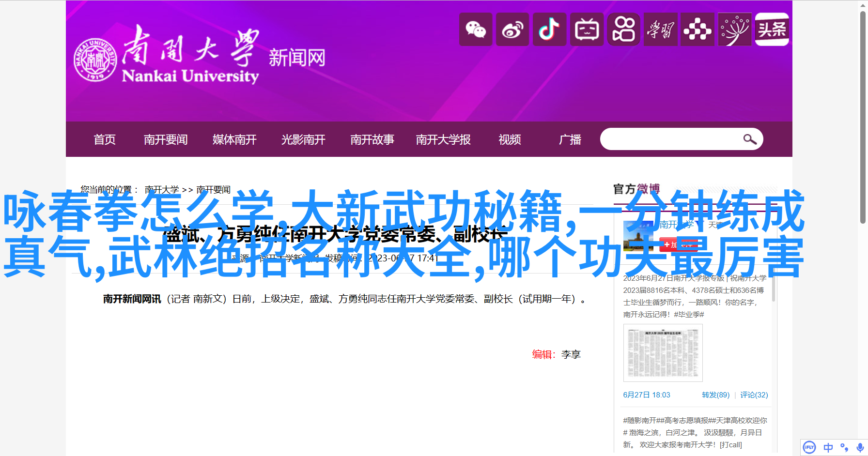This screenshot has height=456, width=868.
Task: Click the 新闻网 site title text
Action: tap(297, 58)
